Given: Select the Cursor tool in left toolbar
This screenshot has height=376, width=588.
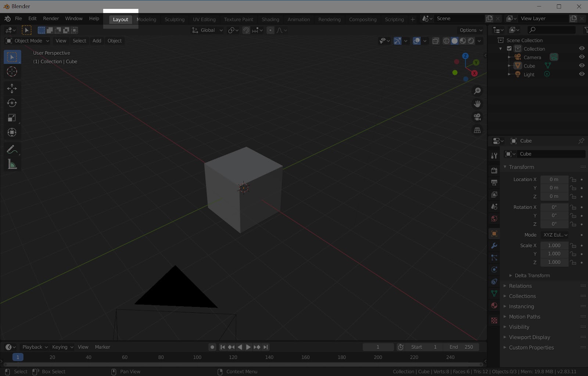Looking at the screenshot, I should pyautogui.click(x=12, y=72).
